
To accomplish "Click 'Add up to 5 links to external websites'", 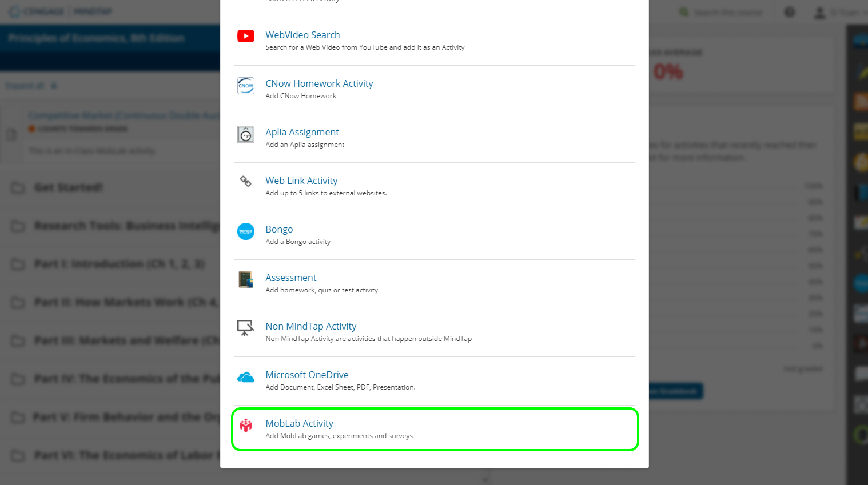I will coord(326,193).
